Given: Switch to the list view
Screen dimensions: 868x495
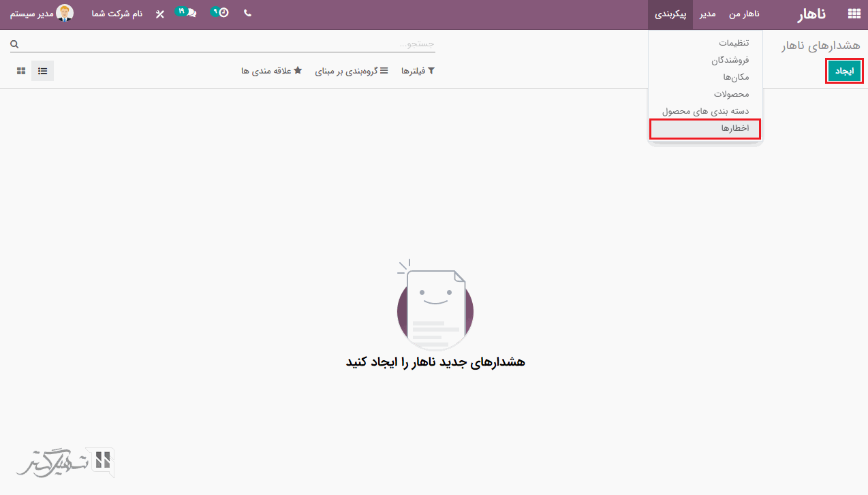Looking at the screenshot, I should 42,71.
